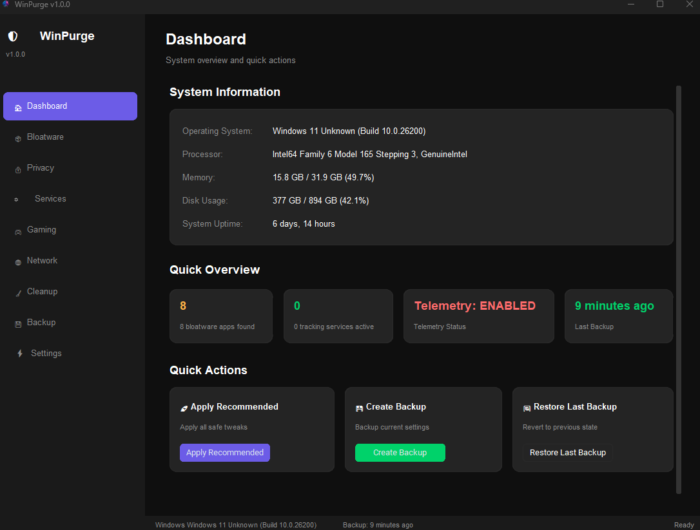This screenshot has width=700, height=530.
Task: Click the floppy icon beside Create Backup title
Action: [359, 408]
